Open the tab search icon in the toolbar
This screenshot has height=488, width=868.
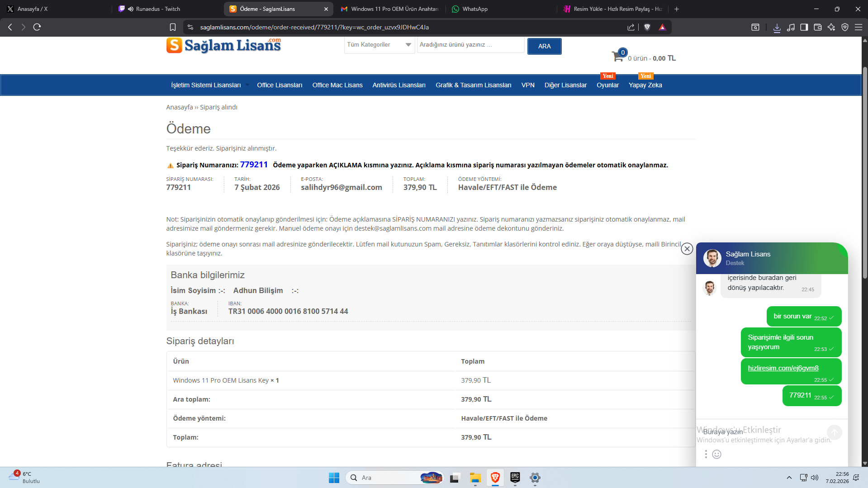coord(755,27)
